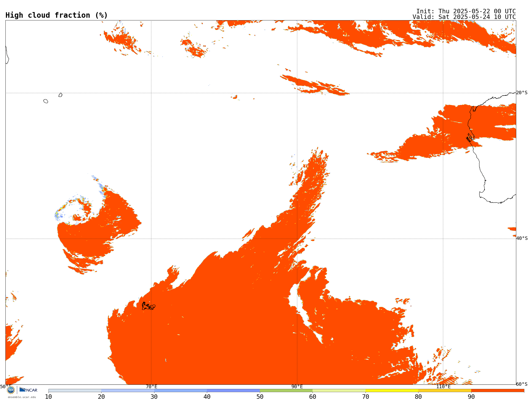The image size is (532, 400).
Task: Click the 70–80 bright yellow colorbar segment
Action: (x=392, y=391)
